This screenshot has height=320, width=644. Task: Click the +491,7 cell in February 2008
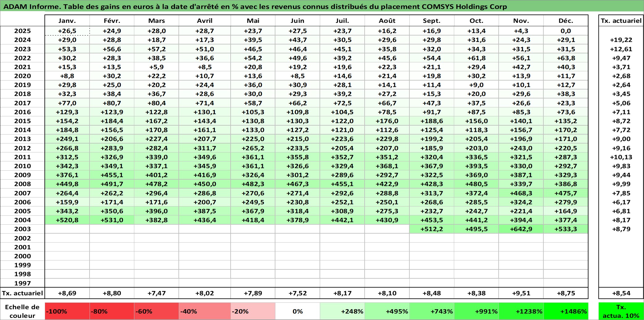coord(112,184)
